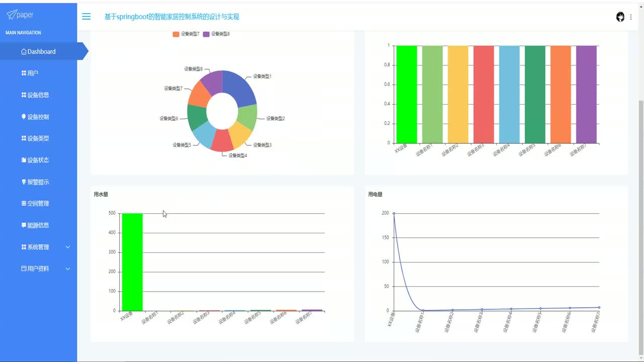Viewport: 644px width, 362px height.
Task: Select the purple 设备类型8 donut slice
Action: tap(214, 82)
